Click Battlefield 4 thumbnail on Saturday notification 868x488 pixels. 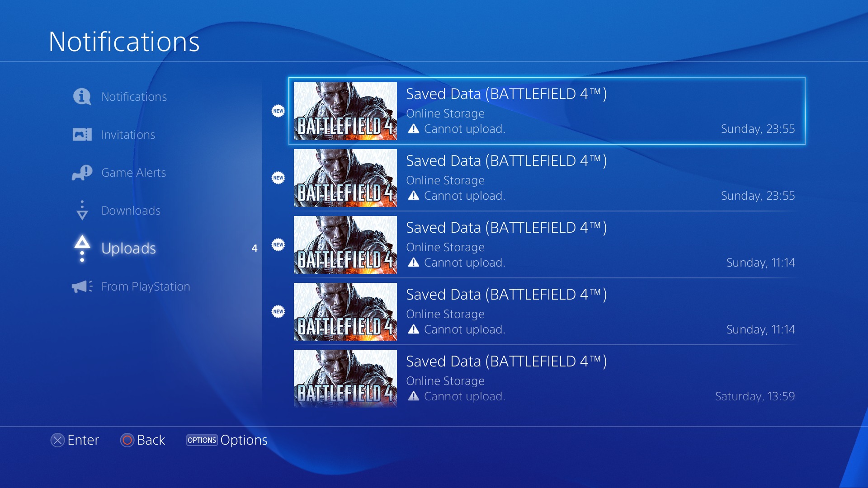coord(345,379)
